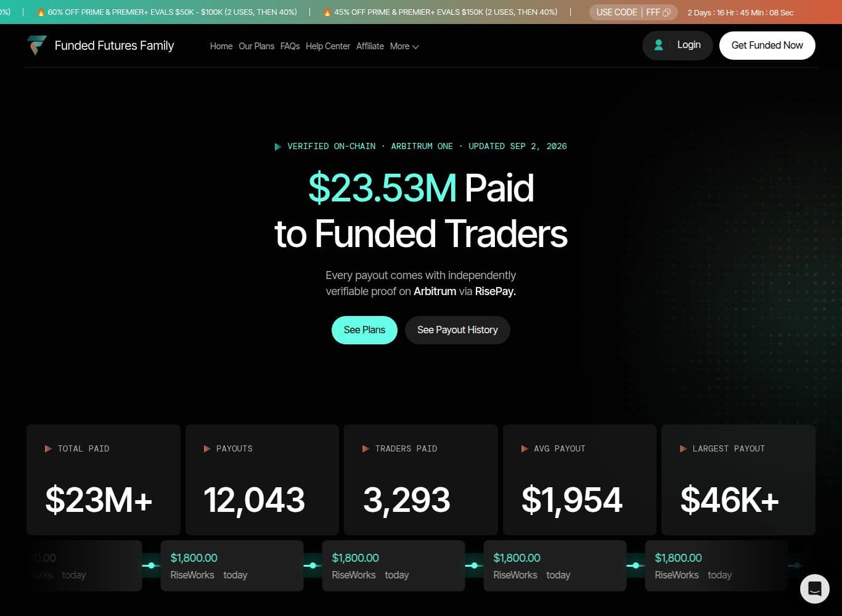This screenshot has height=616, width=842.
Task: Click the triangle icon next to TOTAL PAID
Action: pos(48,449)
